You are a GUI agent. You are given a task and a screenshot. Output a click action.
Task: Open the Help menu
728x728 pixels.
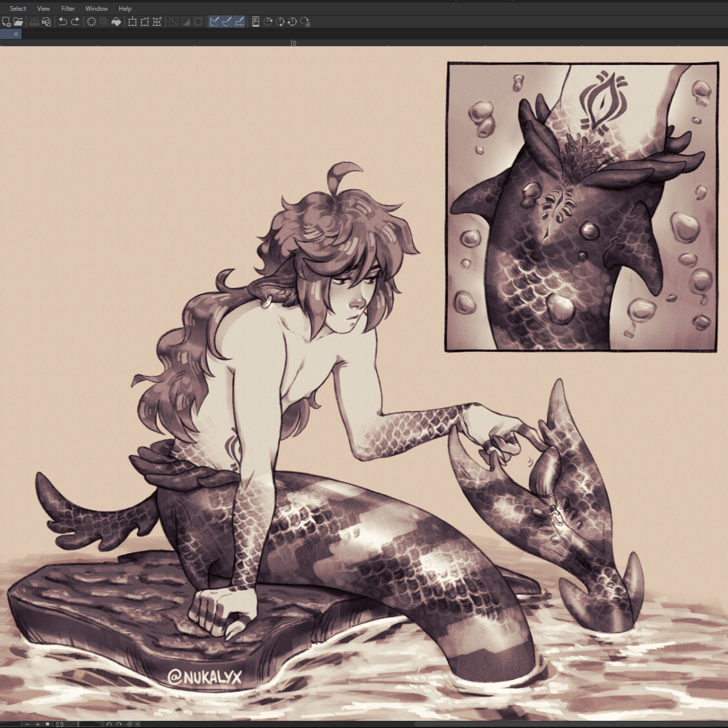point(125,9)
